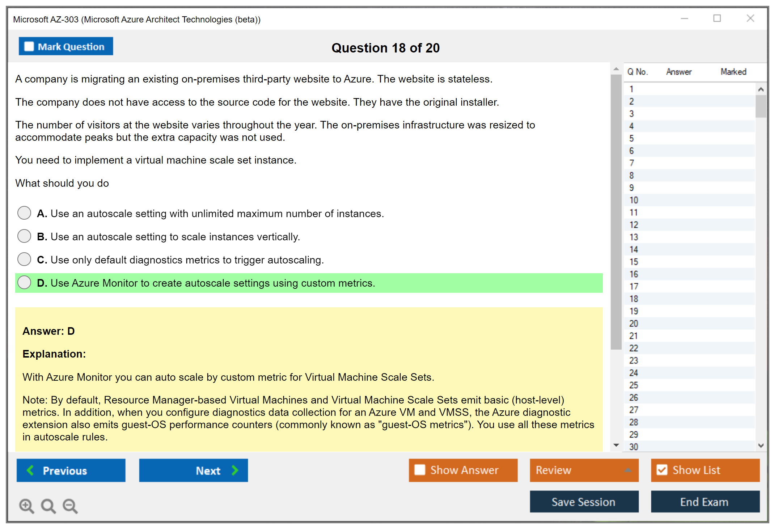Click the zoom out magnifier icon
778x532 pixels.
pos(70,506)
